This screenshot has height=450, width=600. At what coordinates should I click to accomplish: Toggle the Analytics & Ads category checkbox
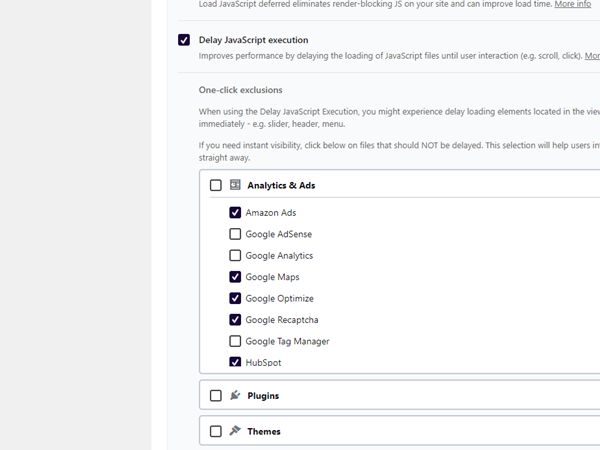[215, 185]
